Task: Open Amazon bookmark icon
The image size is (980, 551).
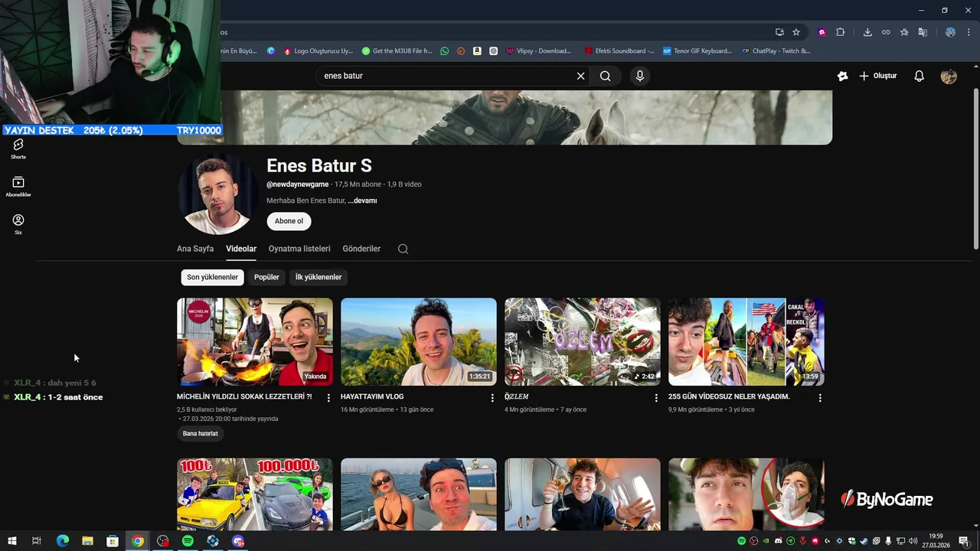Action: coord(477,51)
